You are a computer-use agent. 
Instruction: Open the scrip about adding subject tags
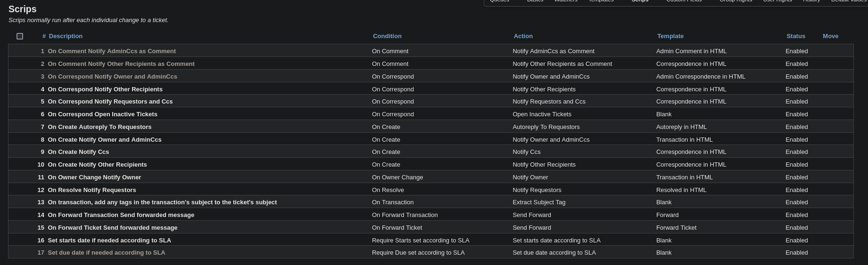click(162, 202)
